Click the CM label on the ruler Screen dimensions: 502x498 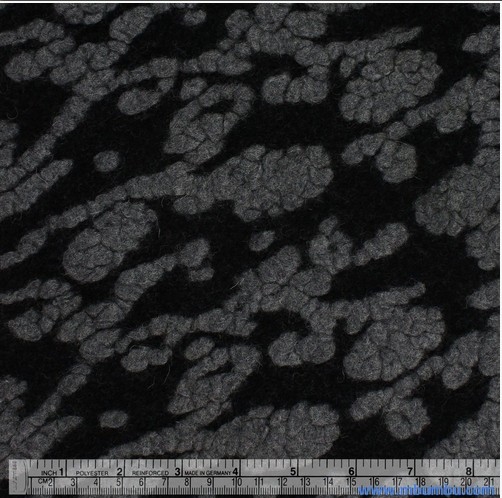point(42,481)
